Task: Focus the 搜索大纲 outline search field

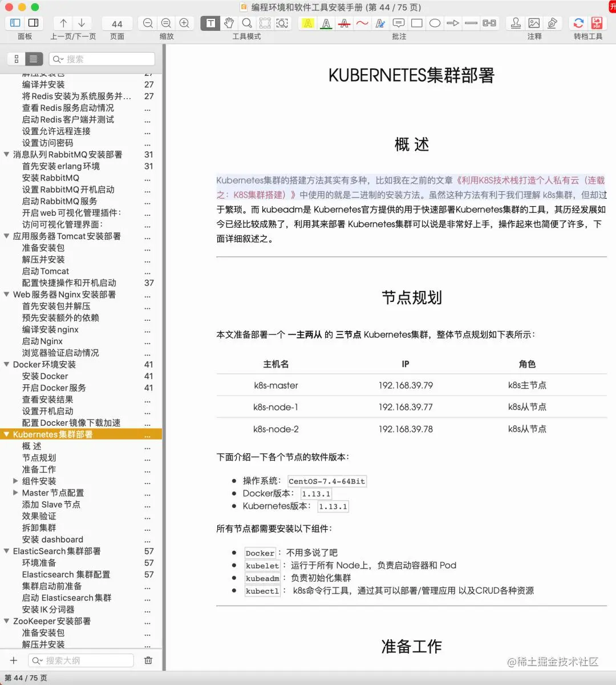Action: point(81,660)
